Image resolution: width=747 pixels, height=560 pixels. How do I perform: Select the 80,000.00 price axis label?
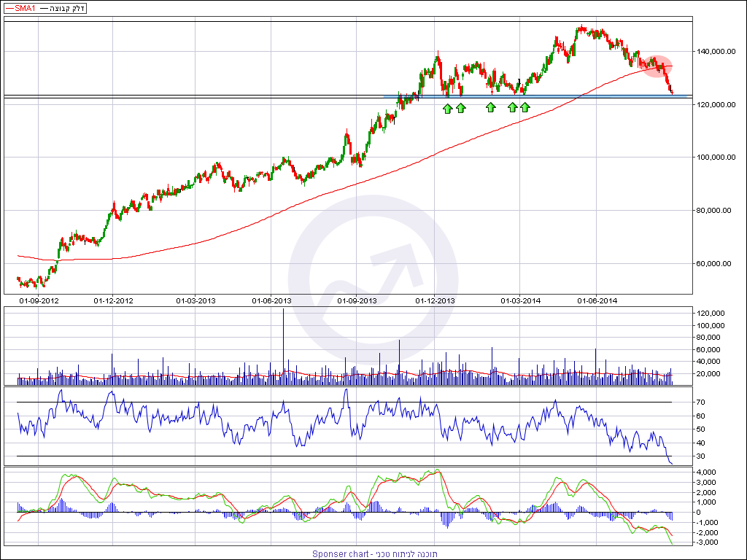pyautogui.click(x=714, y=210)
